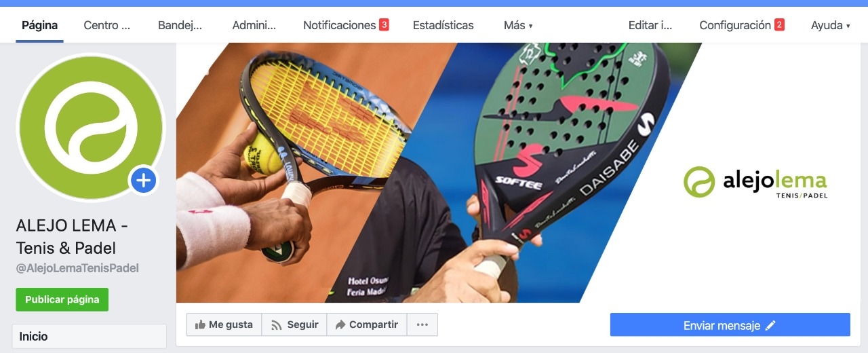Expand the Más dropdown menu

[518, 25]
